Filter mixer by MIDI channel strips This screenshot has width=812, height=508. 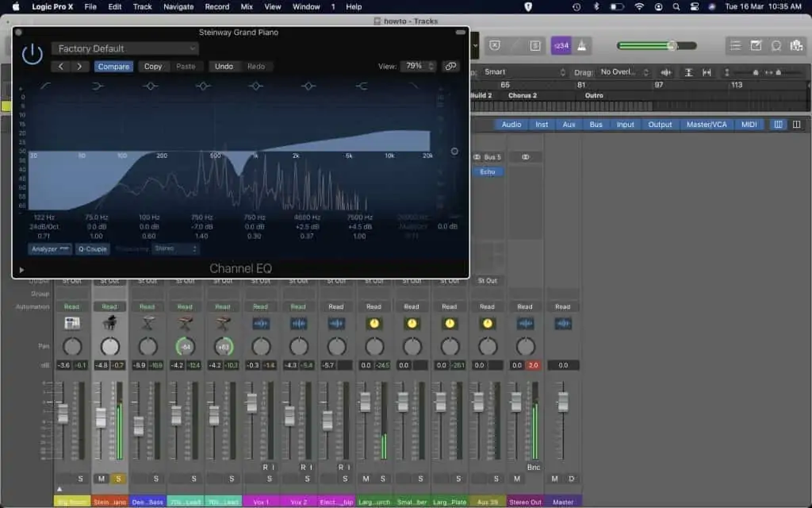pos(749,125)
